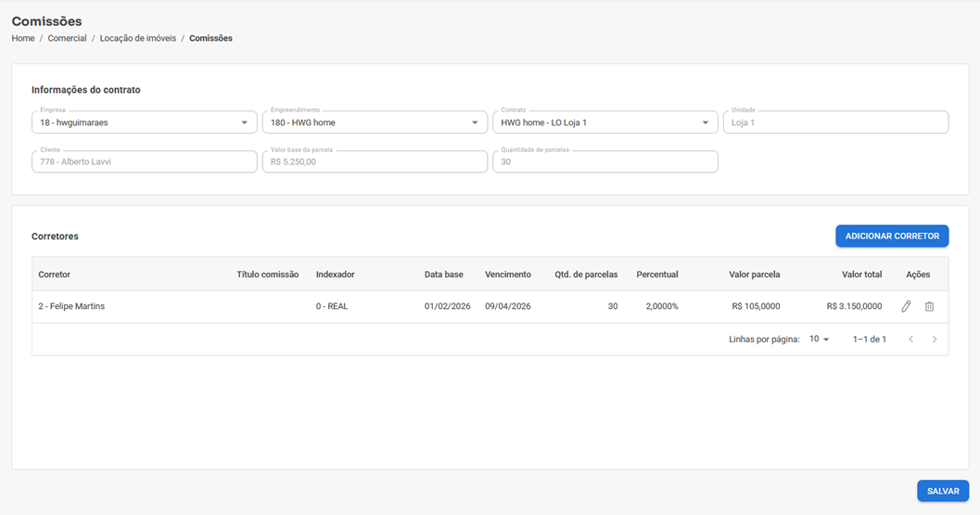This screenshot has width=980, height=515.
Task: Click the Data base column header
Action: coord(444,274)
